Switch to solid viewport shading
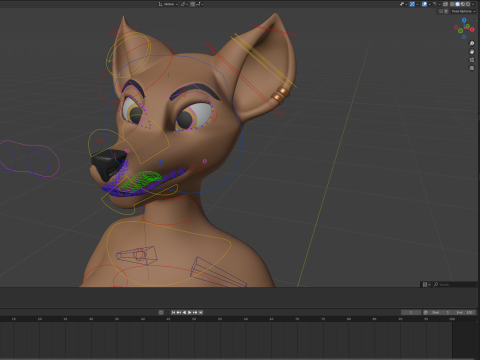This screenshot has width=480, height=360. (457, 4)
